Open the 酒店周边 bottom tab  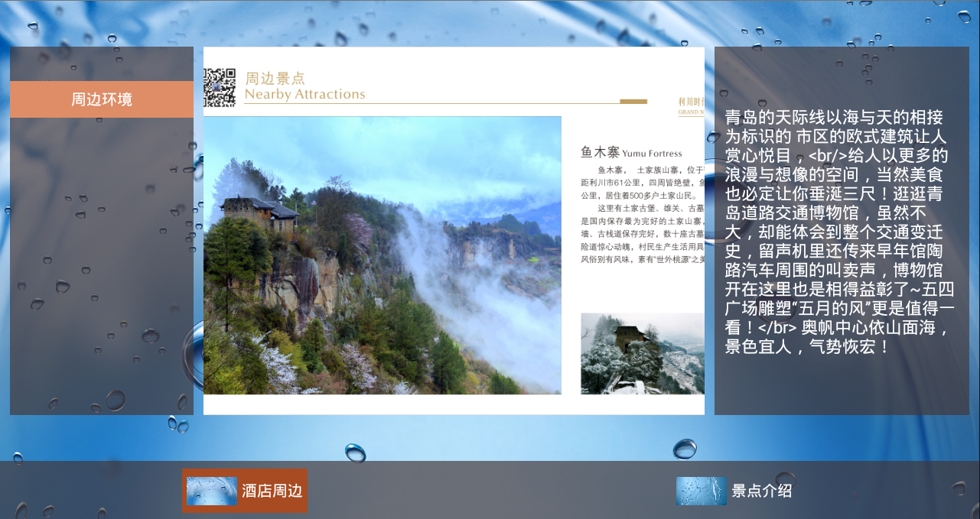[272, 491]
